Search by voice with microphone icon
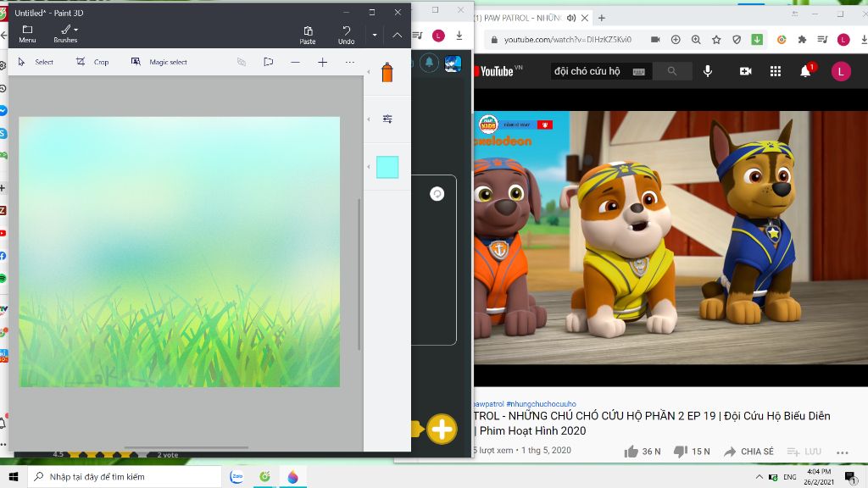 [x=708, y=71]
